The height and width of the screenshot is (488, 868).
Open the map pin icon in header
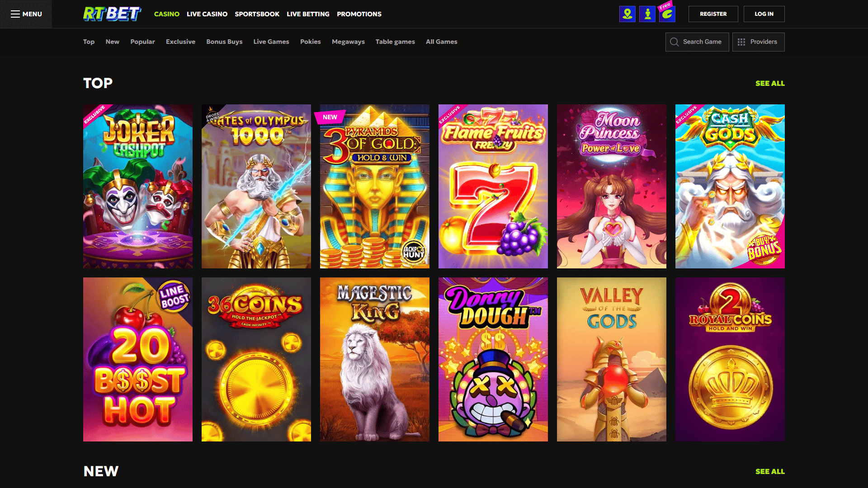click(627, 14)
